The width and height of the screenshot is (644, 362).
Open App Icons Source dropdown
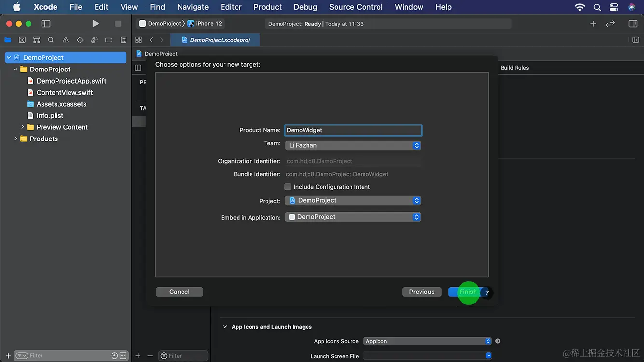(x=427, y=341)
